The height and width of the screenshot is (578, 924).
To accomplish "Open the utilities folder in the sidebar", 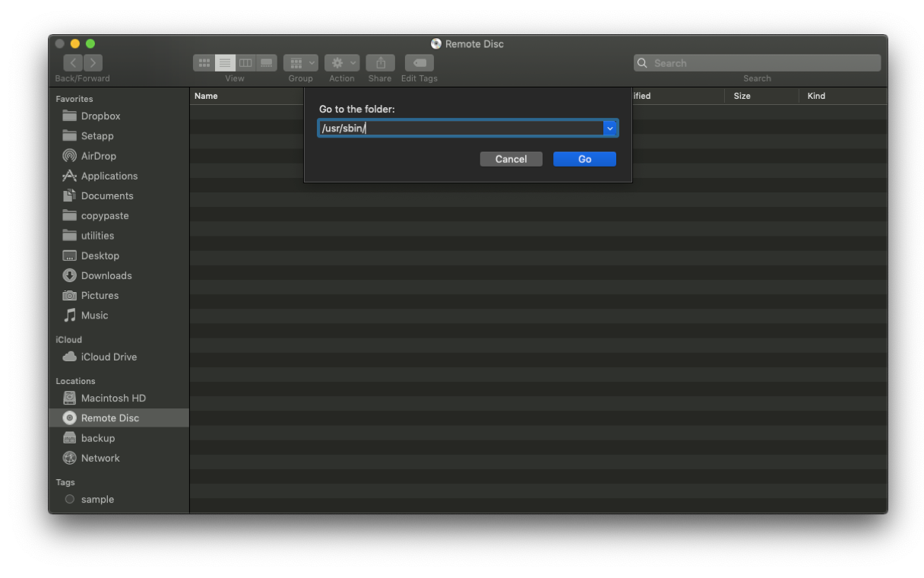I will pyautogui.click(x=119, y=236).
